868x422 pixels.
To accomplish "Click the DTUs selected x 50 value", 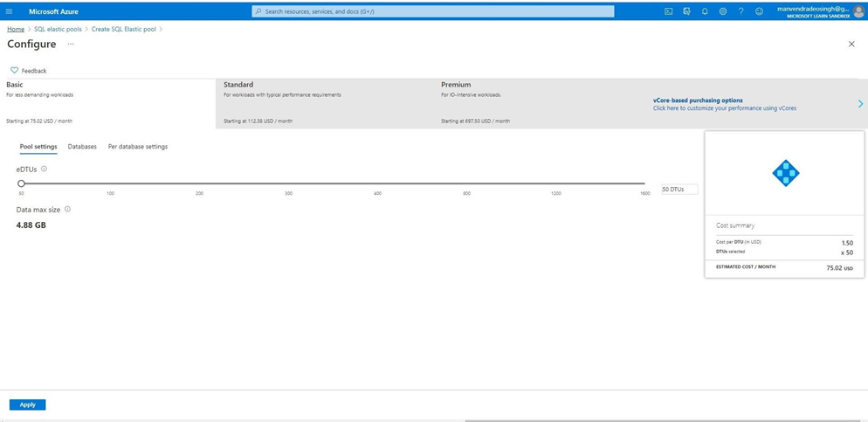I will (847, 253).
